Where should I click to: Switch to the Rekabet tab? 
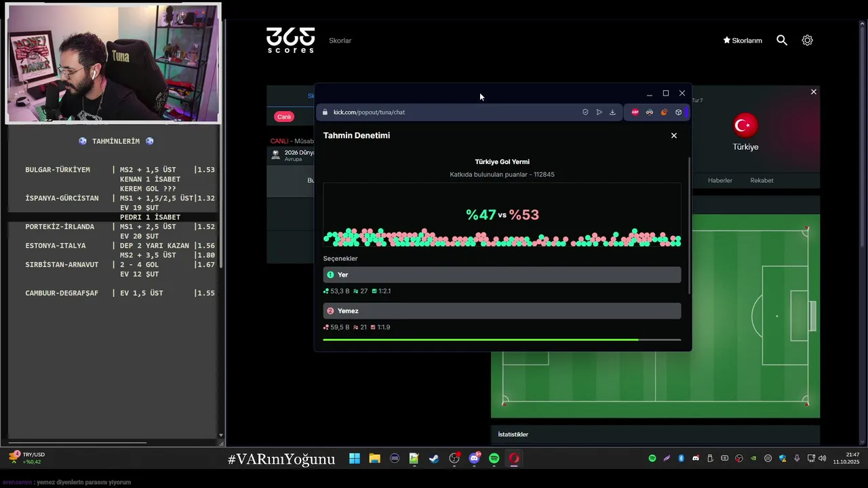coord(762,180)
